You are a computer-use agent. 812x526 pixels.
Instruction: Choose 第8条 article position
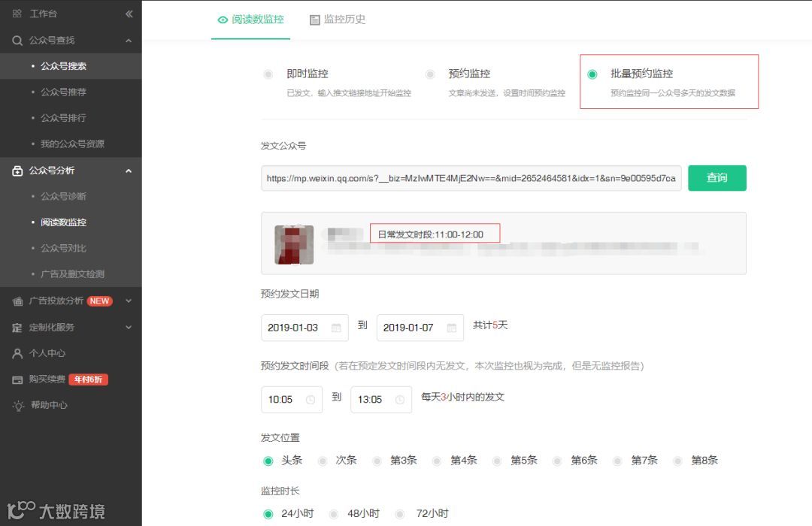coord(677,461)
